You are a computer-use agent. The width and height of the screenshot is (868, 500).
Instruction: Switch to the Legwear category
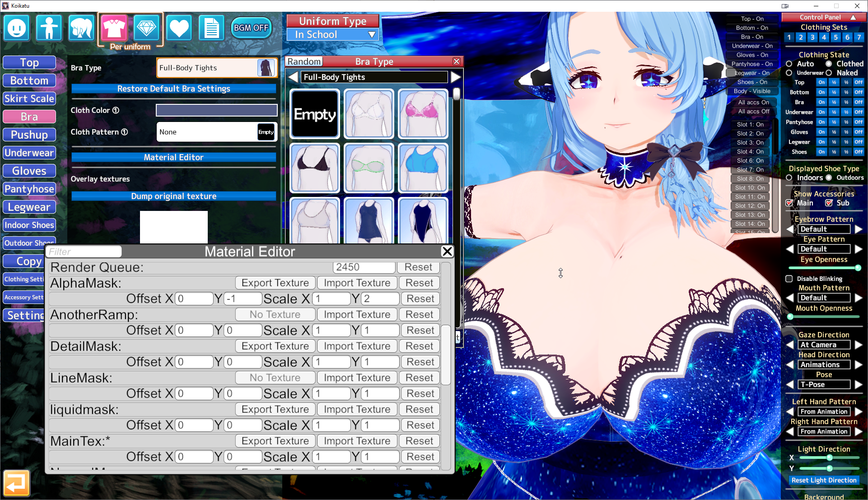pos(29,207)
